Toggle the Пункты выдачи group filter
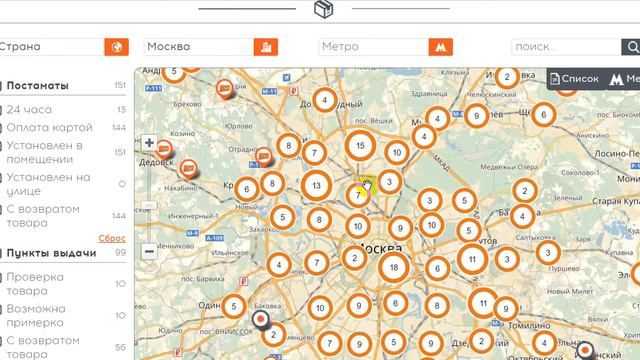This screenshot has width=640, height=360. pos(51,253)
